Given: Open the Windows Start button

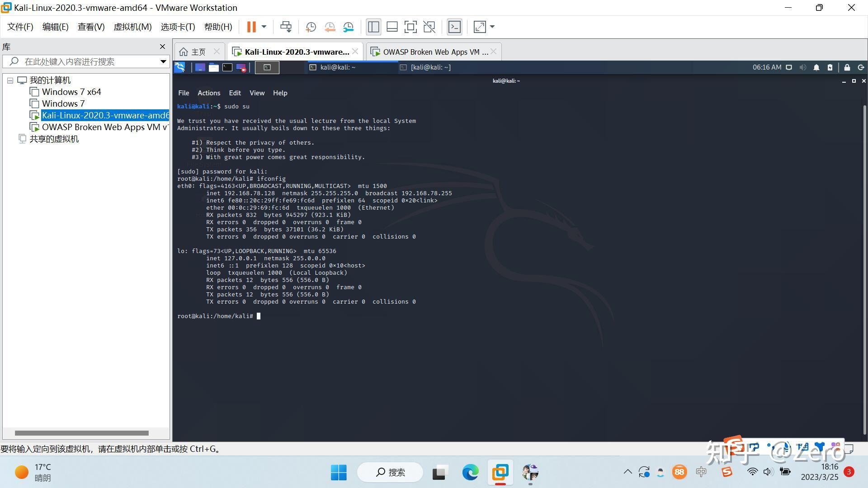Looking at the screenshot, I should pyautogui.click(x=339, y=473).
